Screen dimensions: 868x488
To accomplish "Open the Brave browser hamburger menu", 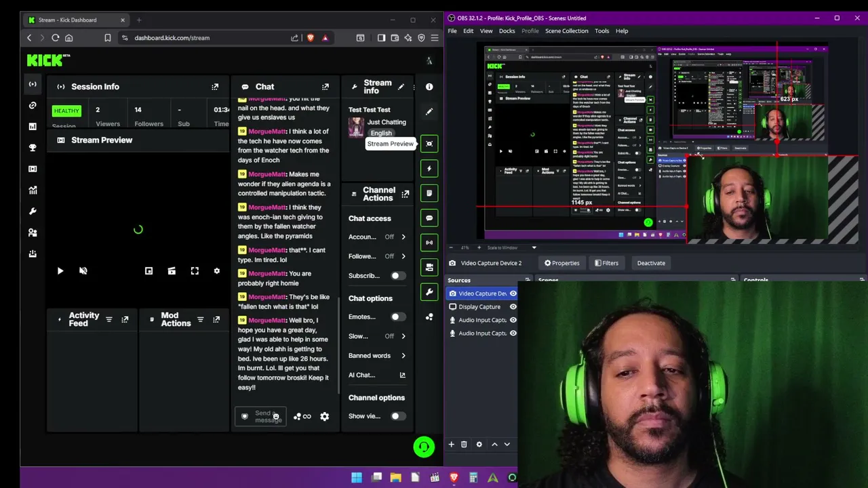I will pyautogui.click(x=434, y=38).
